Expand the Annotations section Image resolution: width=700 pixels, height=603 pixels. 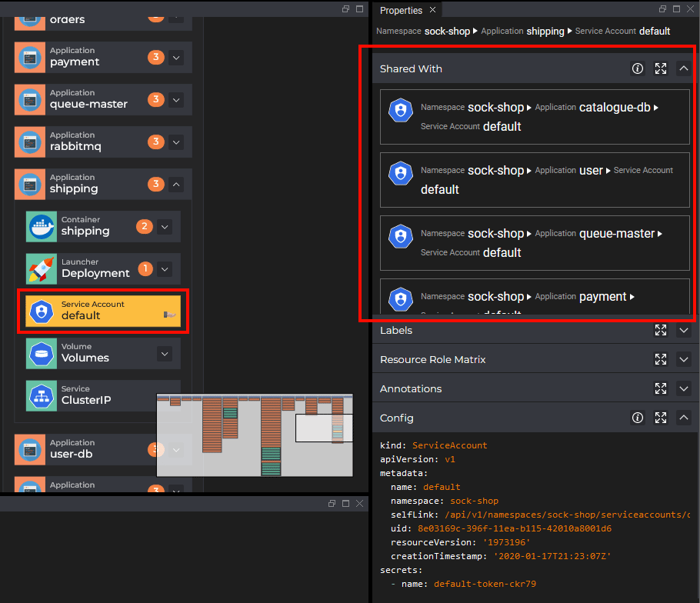[x=684, y=388]
